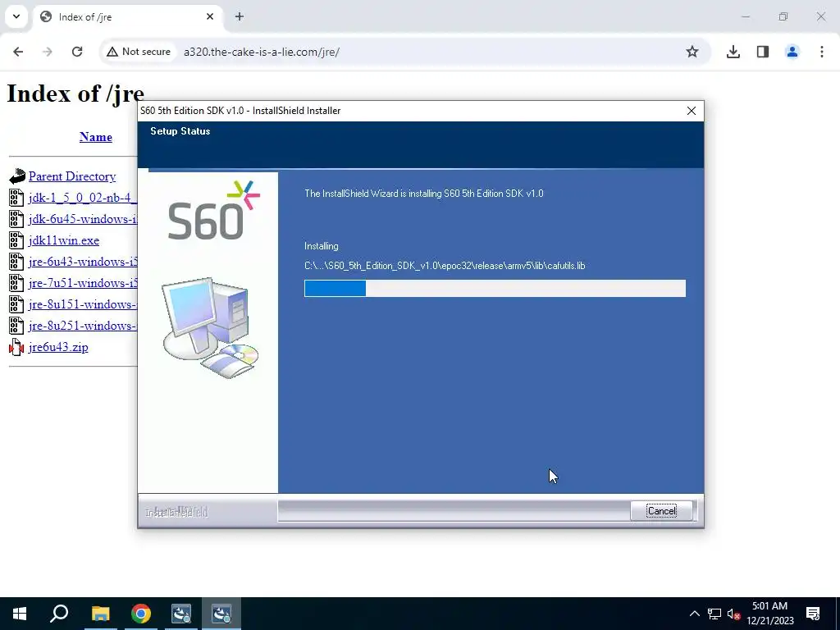Open the tab search dropdown arrow
Screen dimensions: 840x630
[x=16, y=16]
